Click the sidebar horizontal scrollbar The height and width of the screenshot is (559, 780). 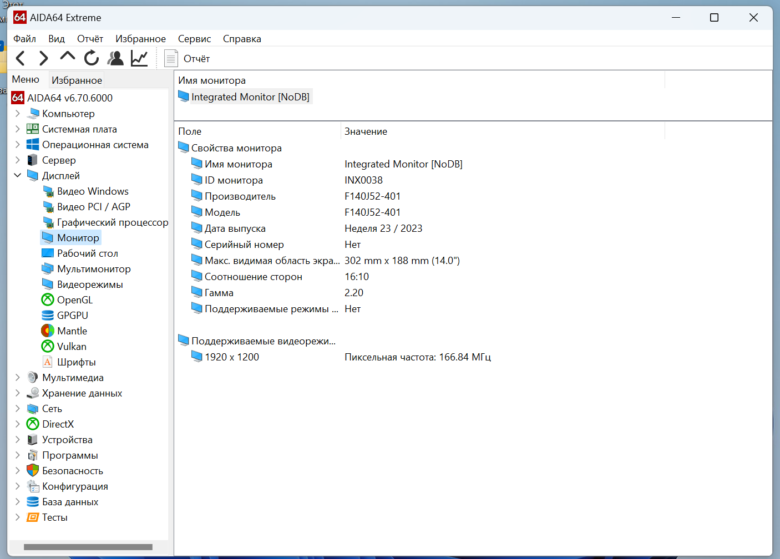(x=88, y=547)
